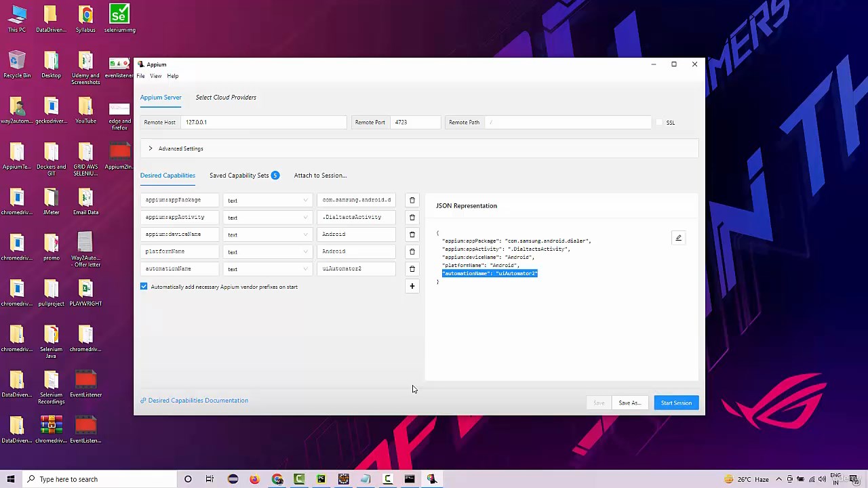This screenshot has height=488, width=868.
Task: Open type dropdown for appium:appActivity row
Action: (x=267, y=218)
